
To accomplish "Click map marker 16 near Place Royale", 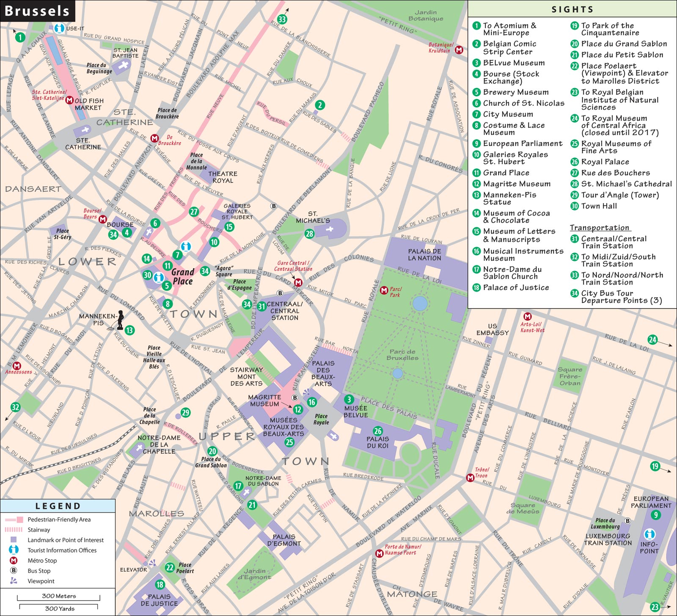I will pos(312,402).
